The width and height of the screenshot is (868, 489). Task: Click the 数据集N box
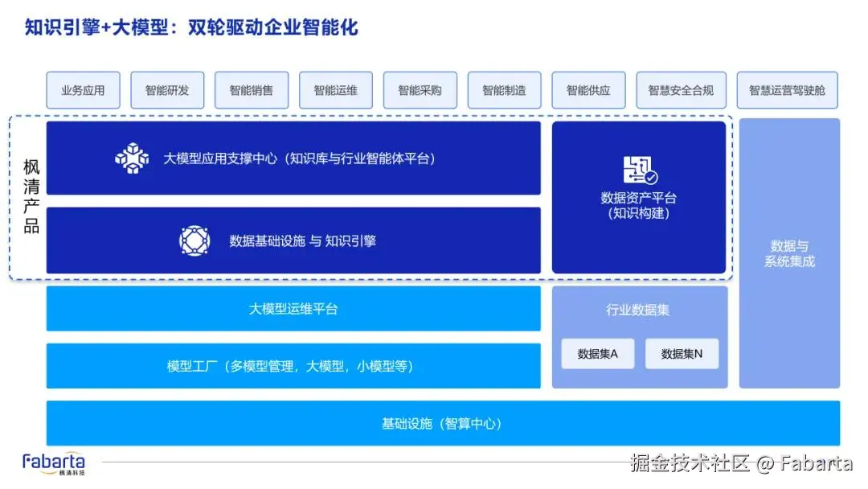tap(682, 354)
